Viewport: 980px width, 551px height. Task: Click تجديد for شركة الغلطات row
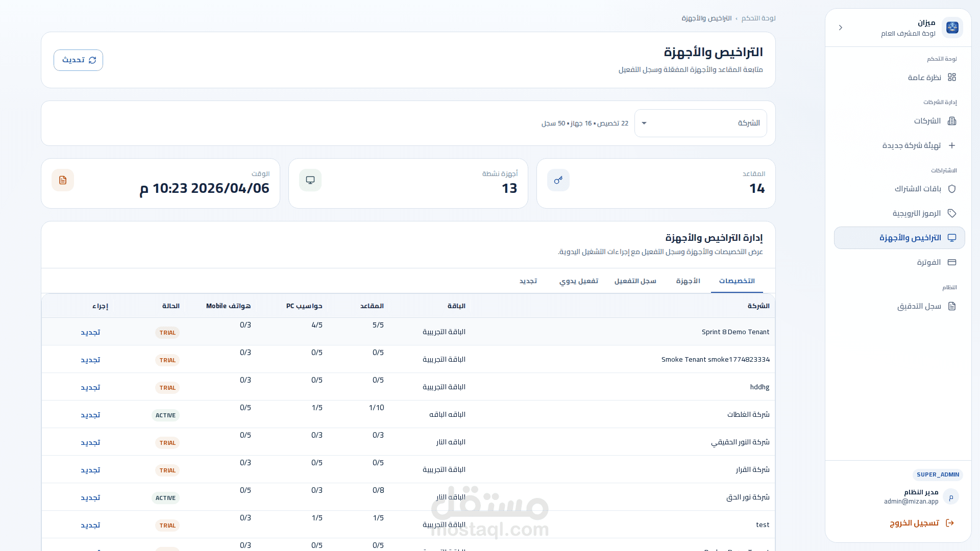pyautogui.click(x=90, y=415)
